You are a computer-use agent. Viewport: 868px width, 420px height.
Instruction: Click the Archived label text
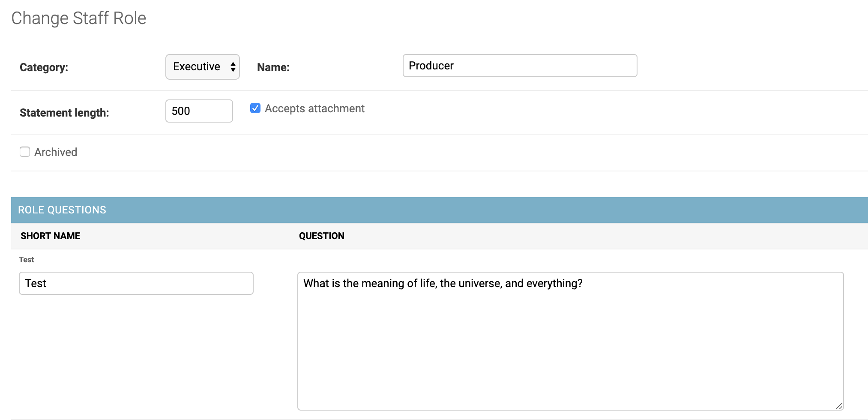tap(56, 152)
